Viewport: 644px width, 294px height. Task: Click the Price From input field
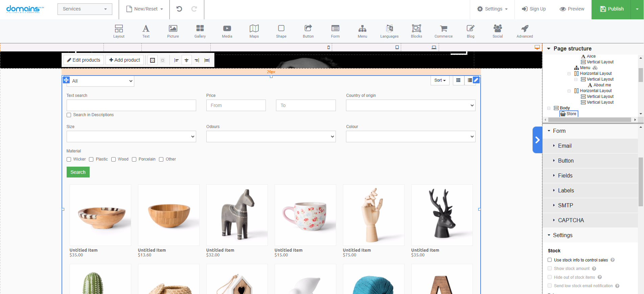236,105
